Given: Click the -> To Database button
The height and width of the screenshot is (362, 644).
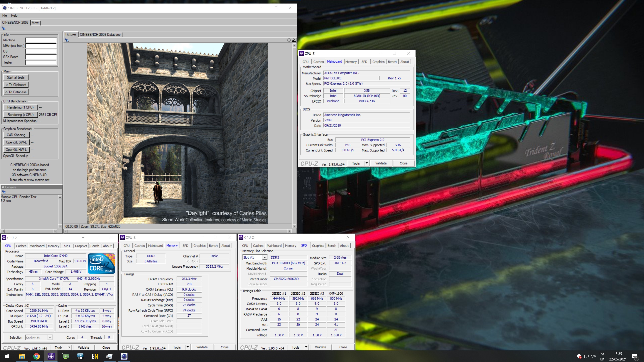Looking at the screenshot, I should pyautogui.click(x=16, y=92).
